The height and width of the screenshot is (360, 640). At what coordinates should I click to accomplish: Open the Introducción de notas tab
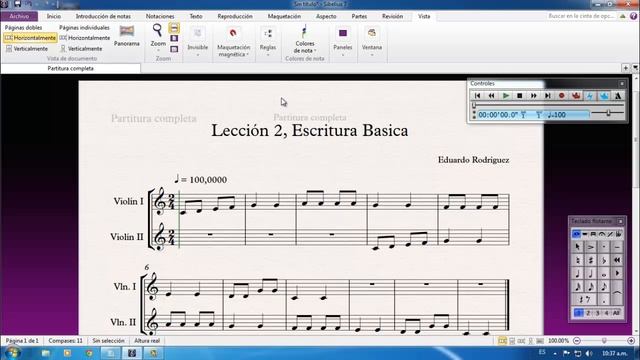[x=103, y=16]
